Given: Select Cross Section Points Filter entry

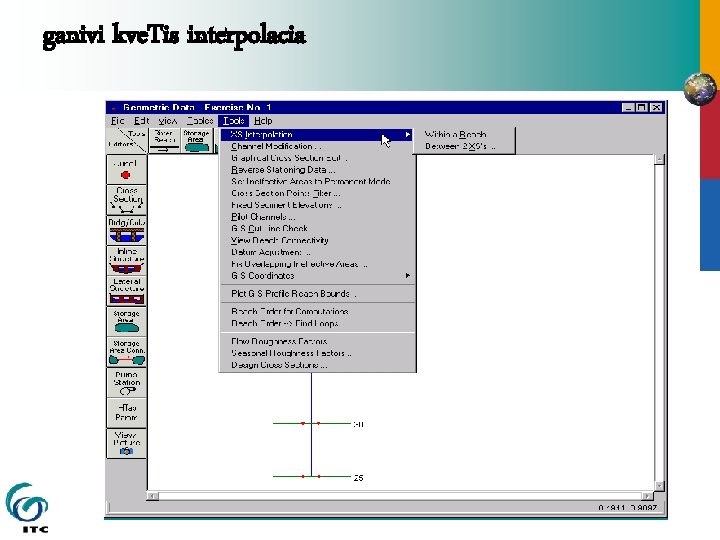Looking at the screenshot, I should click(x=317, y=193).
